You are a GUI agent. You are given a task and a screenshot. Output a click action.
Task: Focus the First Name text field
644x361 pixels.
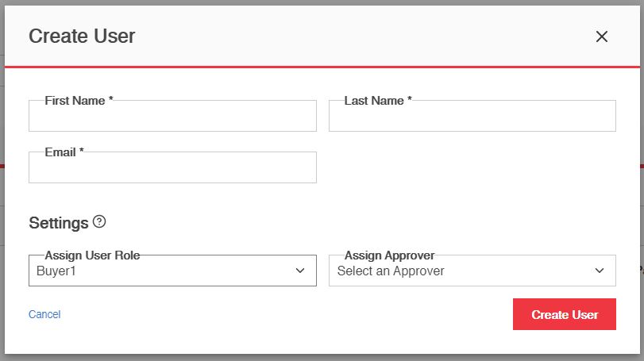click(172, 117)
